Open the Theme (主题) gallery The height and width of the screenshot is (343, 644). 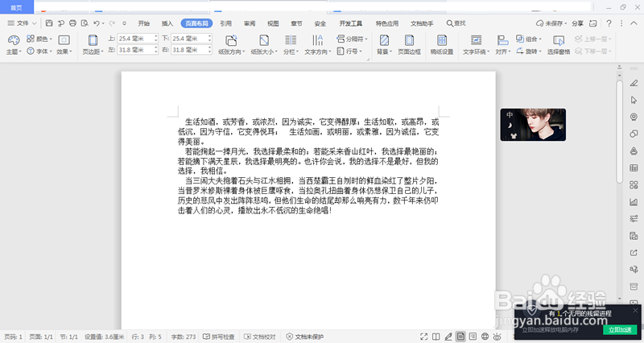[13, 45]
